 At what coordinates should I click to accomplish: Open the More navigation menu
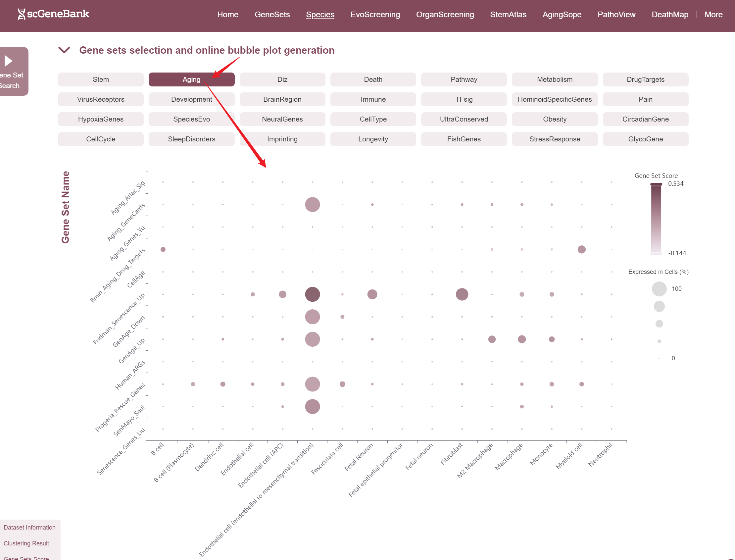(x=713, y=15)
